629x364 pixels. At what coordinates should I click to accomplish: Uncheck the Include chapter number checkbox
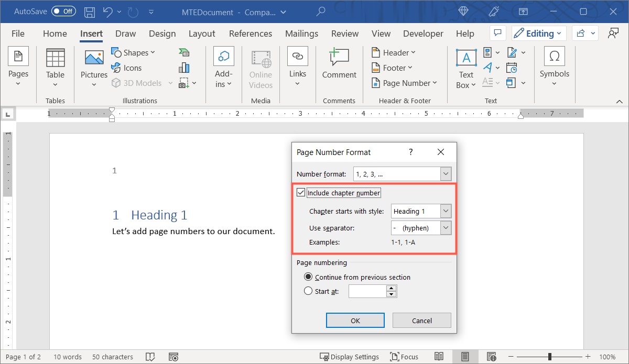[x=301, y=192]
